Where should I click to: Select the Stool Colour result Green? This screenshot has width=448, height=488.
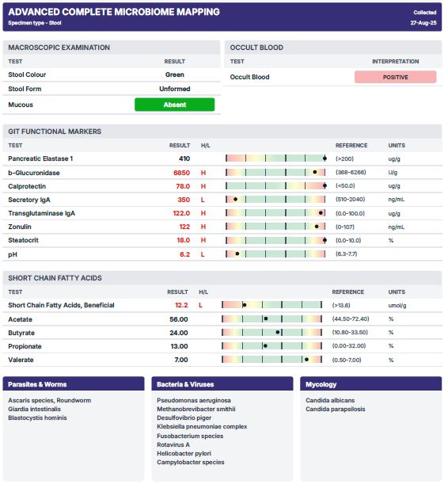(x=174, y=74)
